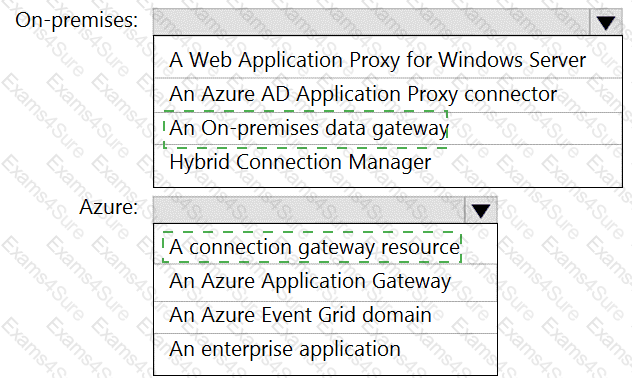Screen dimensions: 632x378
Task: Click the word Manager in Hybrid Connection Manager
Action: (389, 163)
